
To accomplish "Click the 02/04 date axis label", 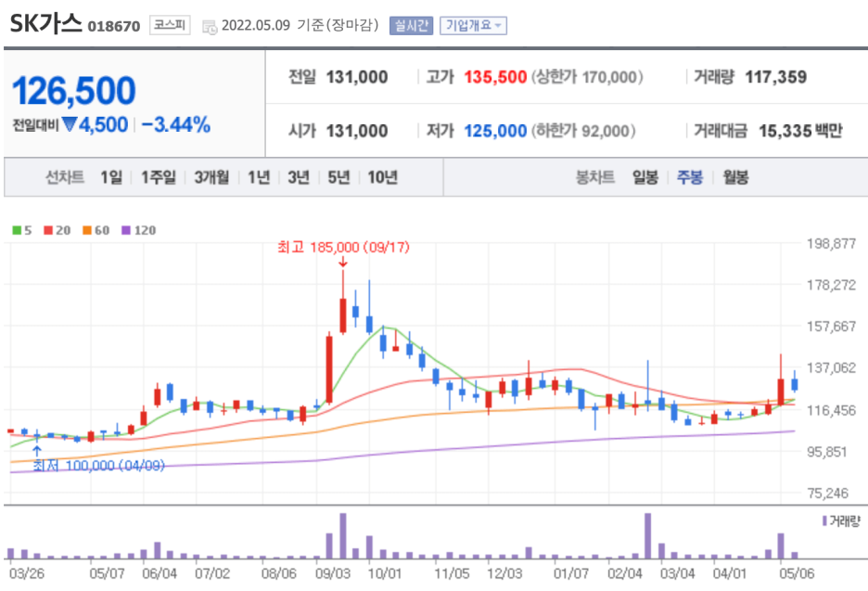I will pyautogui.click(x=624, y=573).
